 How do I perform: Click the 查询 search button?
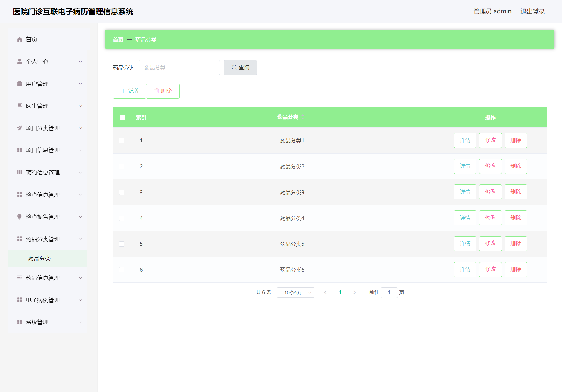click(240, 68)
